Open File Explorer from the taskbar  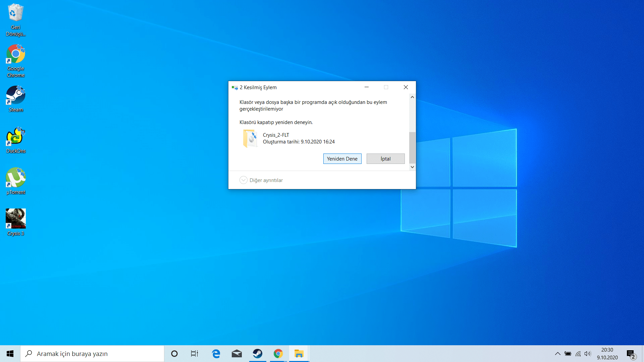pos(299,354)
